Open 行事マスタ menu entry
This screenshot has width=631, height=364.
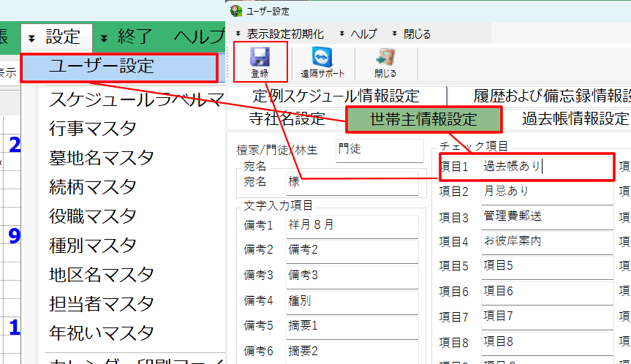(x=93, y=129)
